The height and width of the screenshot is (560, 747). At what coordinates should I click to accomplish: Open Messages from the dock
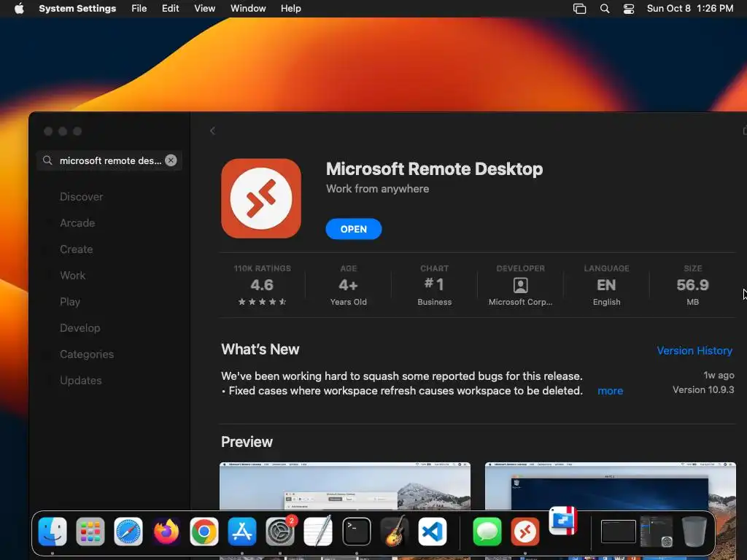tap(487, 532)
